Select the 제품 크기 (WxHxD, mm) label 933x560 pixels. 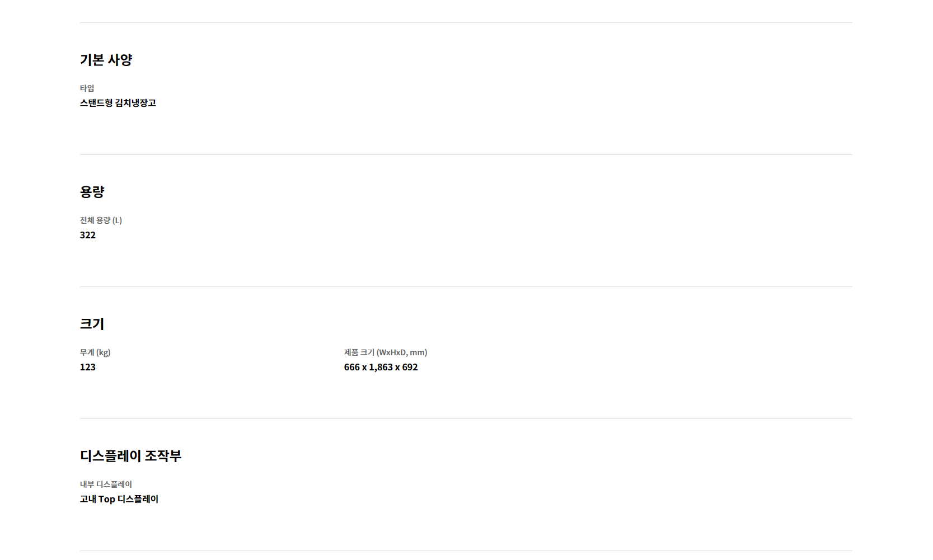tap(386, 352)
